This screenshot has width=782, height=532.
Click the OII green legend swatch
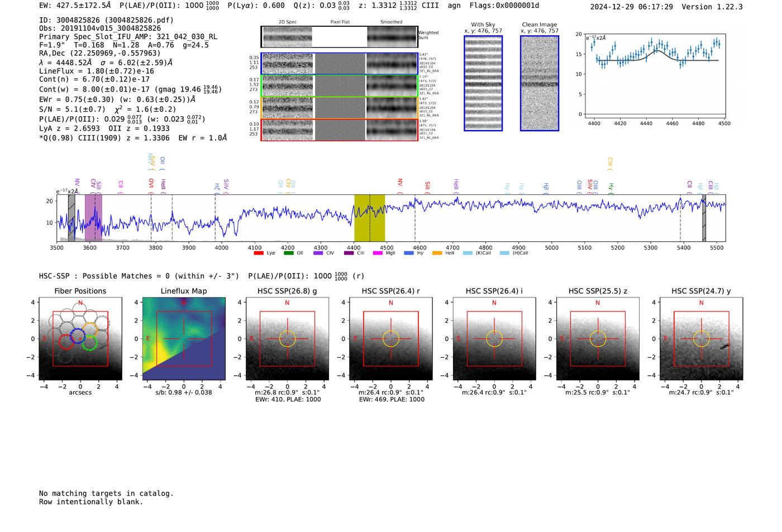coord(288,253)
